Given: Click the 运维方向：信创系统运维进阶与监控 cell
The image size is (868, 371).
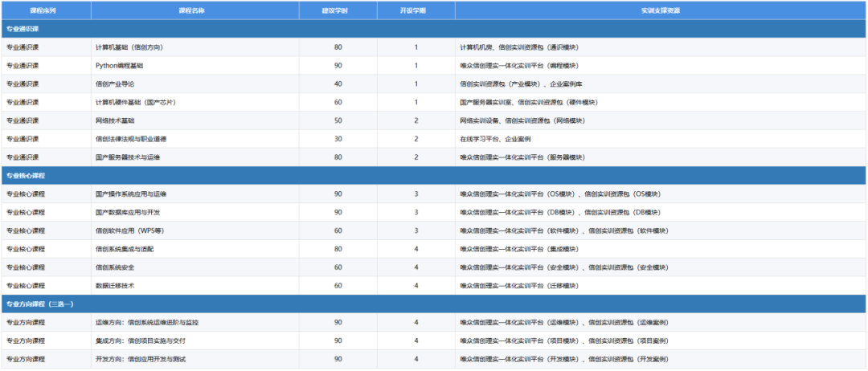Looking at the screenshot, I should point(146,323).
